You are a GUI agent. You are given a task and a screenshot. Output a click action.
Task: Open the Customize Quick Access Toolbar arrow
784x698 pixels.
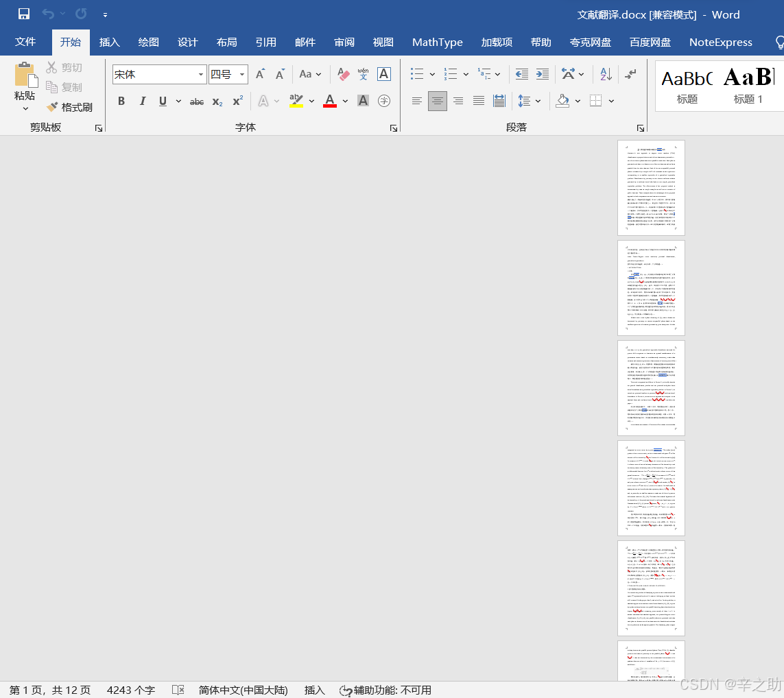pos(105,15)
